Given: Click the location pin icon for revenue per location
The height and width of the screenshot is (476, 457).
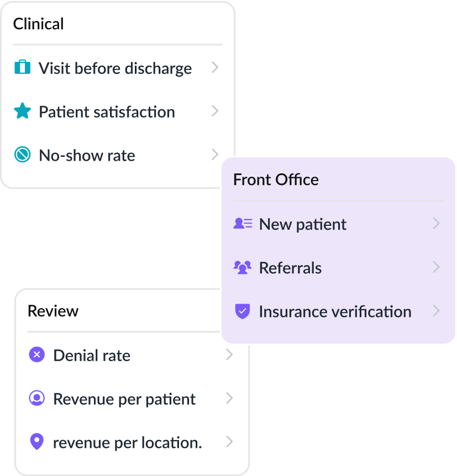Looking at the screenshot, I should [36, 442].
